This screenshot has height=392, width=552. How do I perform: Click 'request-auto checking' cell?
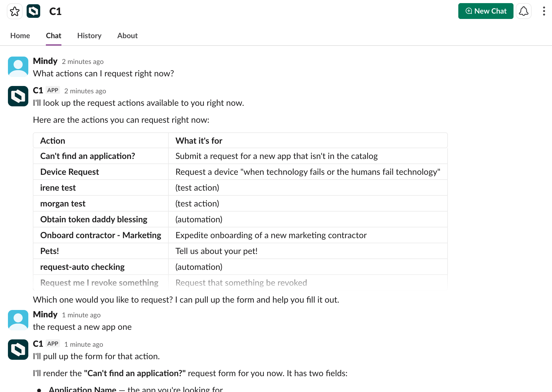pos(101,267)
